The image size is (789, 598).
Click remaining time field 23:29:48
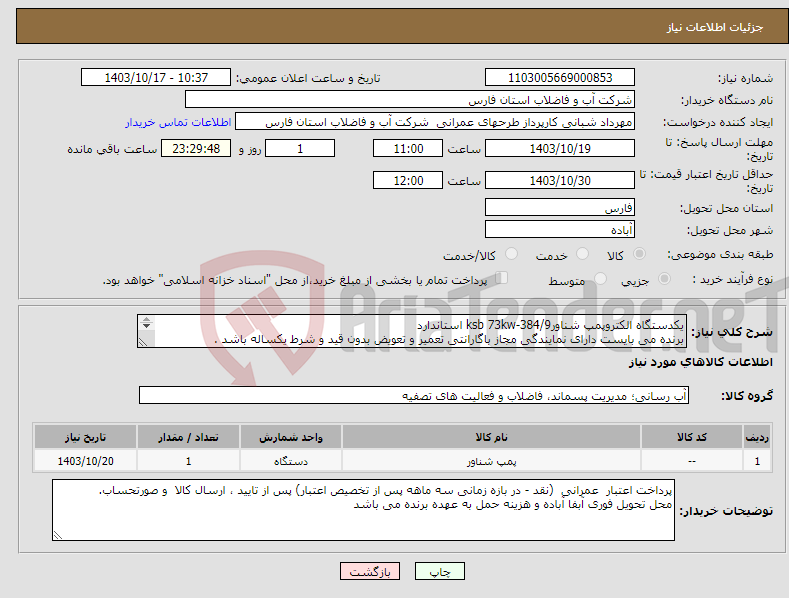pyautogui.click(x=196, y=148)
